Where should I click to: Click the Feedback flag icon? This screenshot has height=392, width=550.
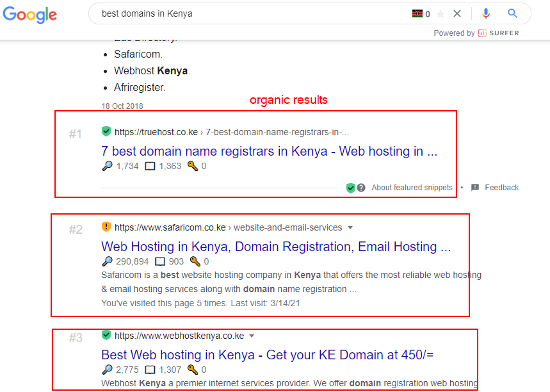point(475,188)
